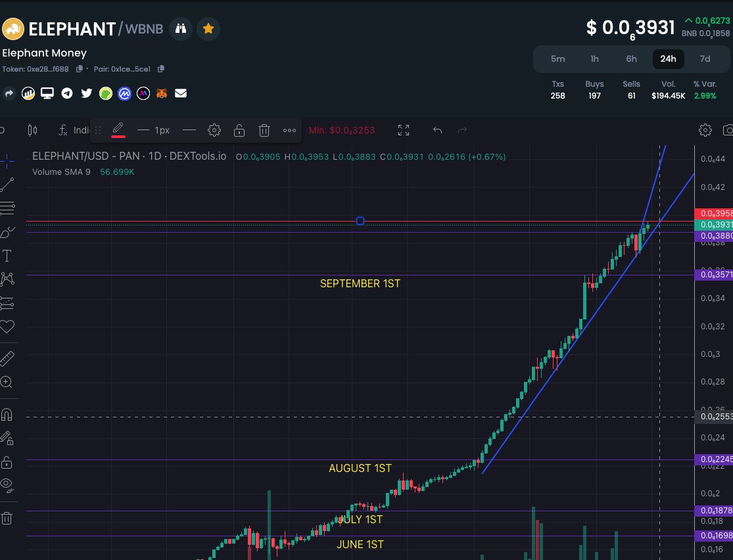
Task: Select the horizontal lines Fibonacci tool
Action: click(7, 208)
